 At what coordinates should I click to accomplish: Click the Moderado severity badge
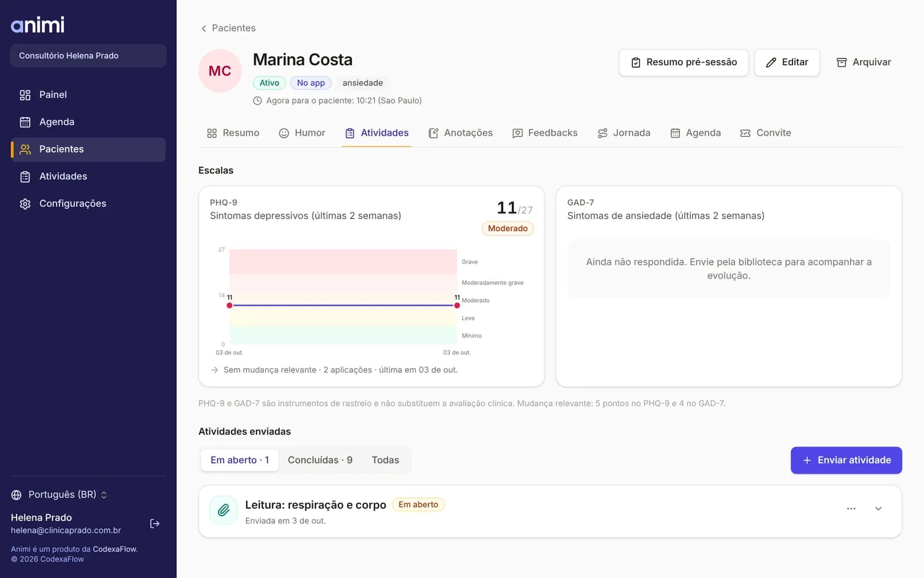(x=508, y=228)
